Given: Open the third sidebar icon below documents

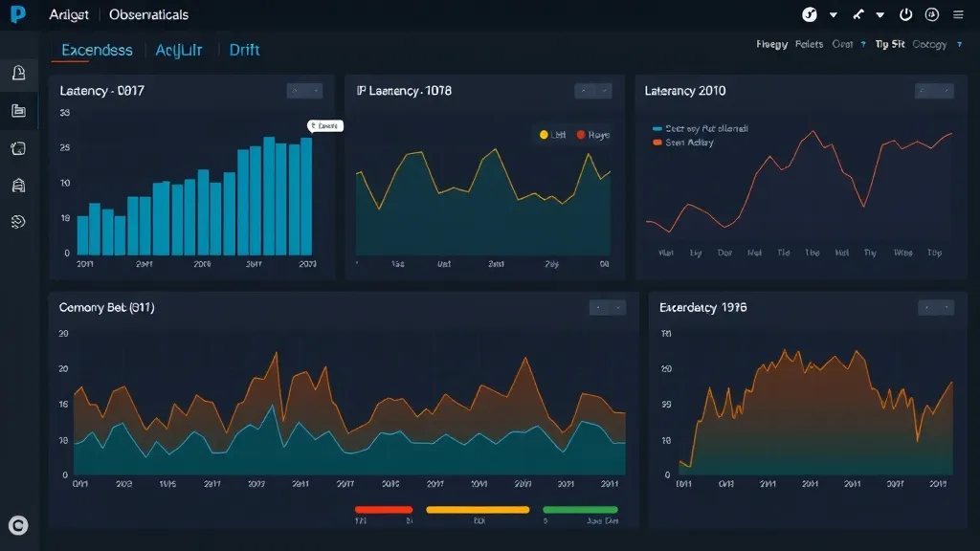Looking at the screenshot, I should pyautogui.click(x=19, y=148).
